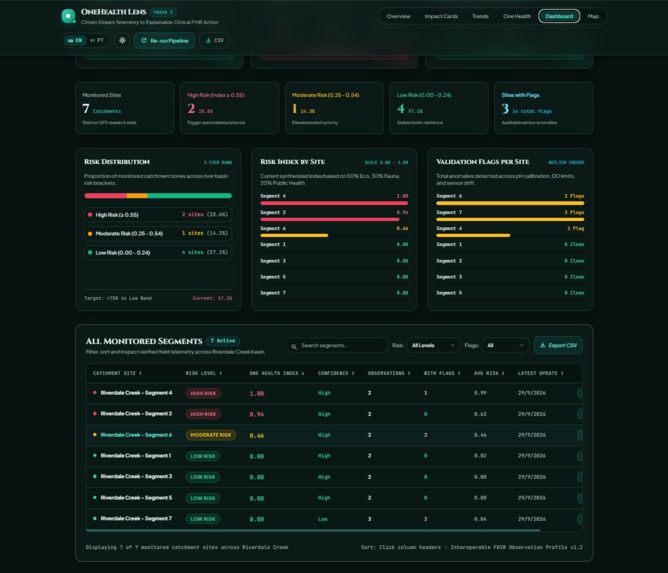Viewport: 668px width, 573px height.
Task: Sort by Confidence column
Action: (336, 373)
